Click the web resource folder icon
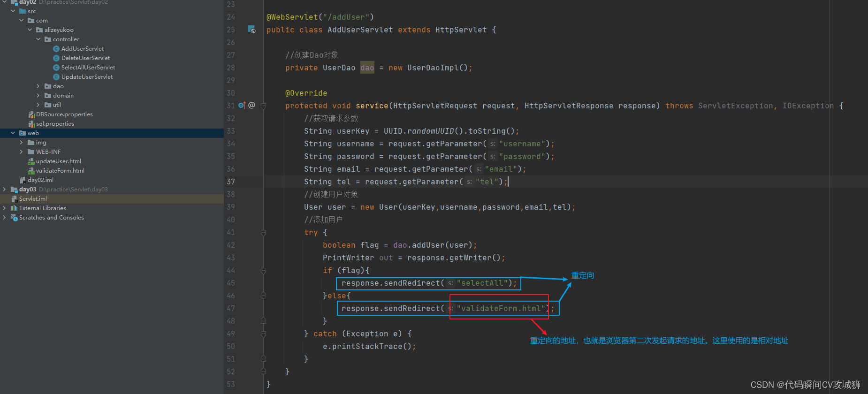868x394 pixels. [23, 133]
